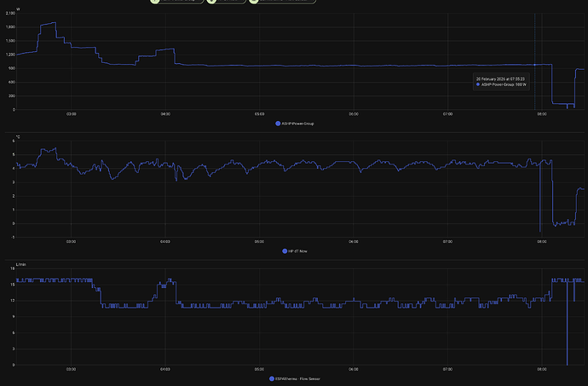
Task: Click the blue dot beside HP dT Now
Action: point(285,251)
